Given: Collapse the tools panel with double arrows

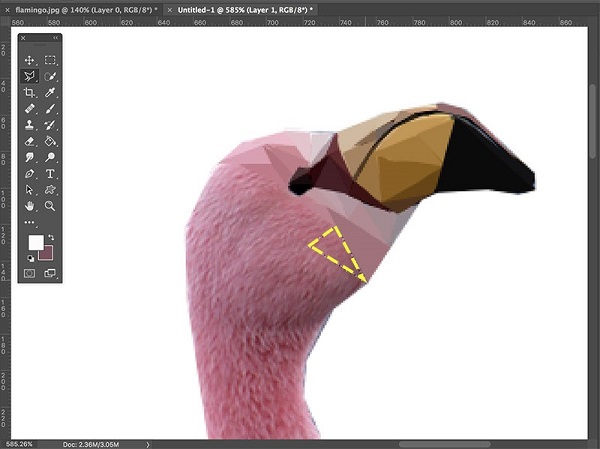Looking at the screenshot, I should pyautogui.click(x=56, y=38).
